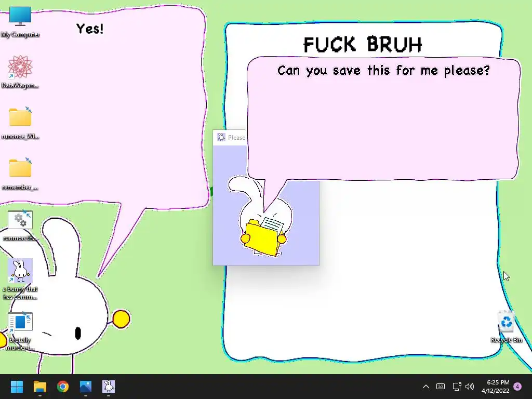Viewport: 532px width, 399px height.
Task: Open the clock showing 6:25 PM
Action: click(496, 387)
